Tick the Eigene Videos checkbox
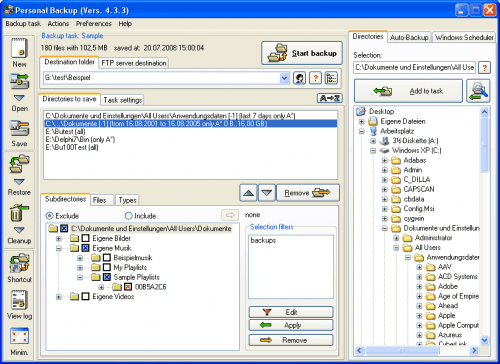 tap(86, 296)
